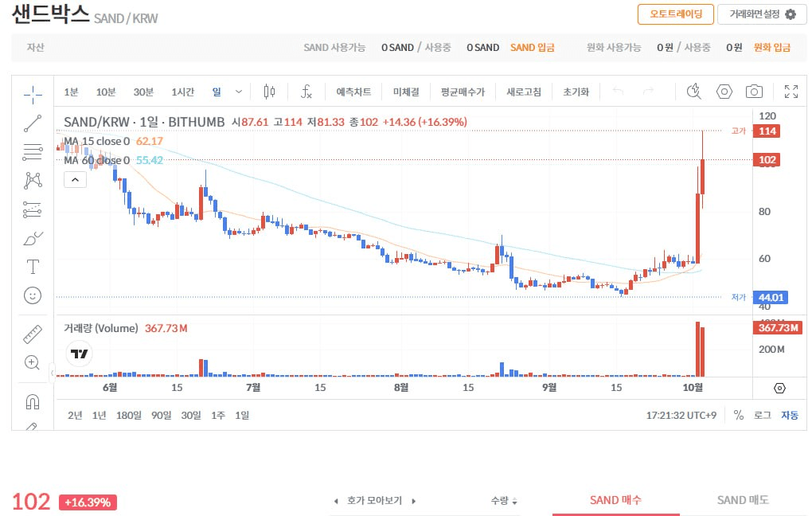Switch chart to fullscreen mode

coord(791,92)
